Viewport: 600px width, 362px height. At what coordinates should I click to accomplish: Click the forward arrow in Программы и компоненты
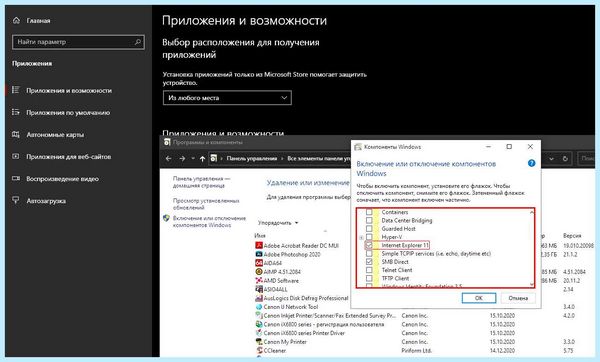pyautogui.click(x=182, y=158)
